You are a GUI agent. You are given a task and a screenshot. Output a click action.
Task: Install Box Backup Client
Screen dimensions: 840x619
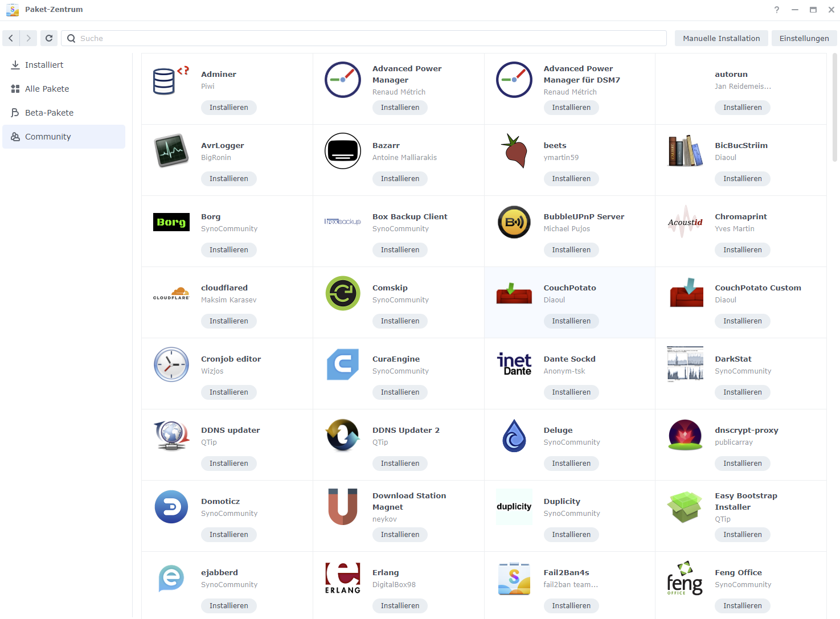[400, 250]
